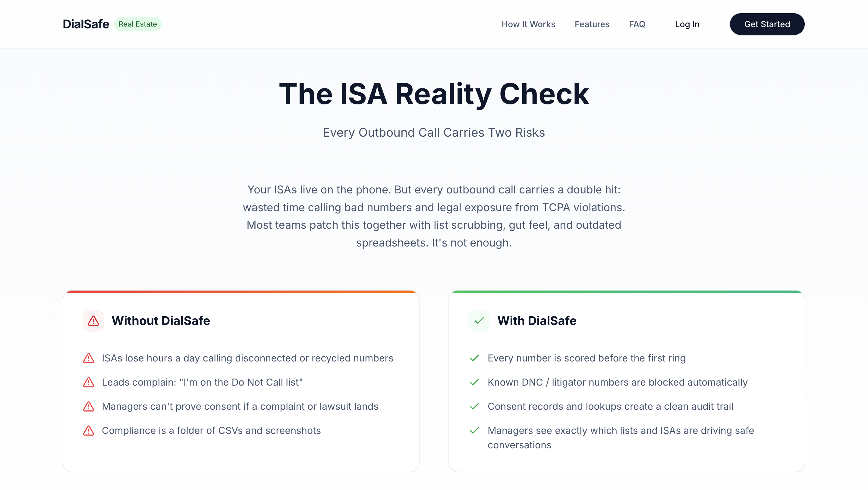Click the warning icon beside Do Not Call complaint line
The image size is (868, 490).
88,382
